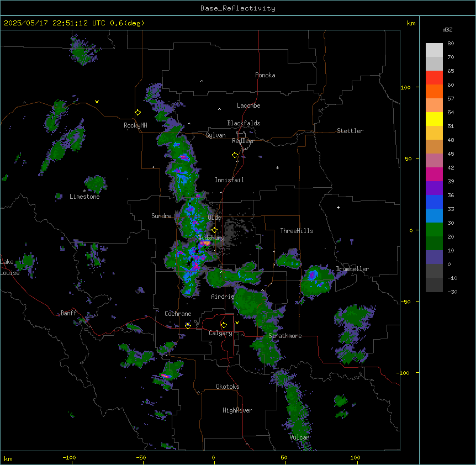Pick the bright yellow swatch in dBZ legend
Screen dimensions: 476x465
[434, 119]
